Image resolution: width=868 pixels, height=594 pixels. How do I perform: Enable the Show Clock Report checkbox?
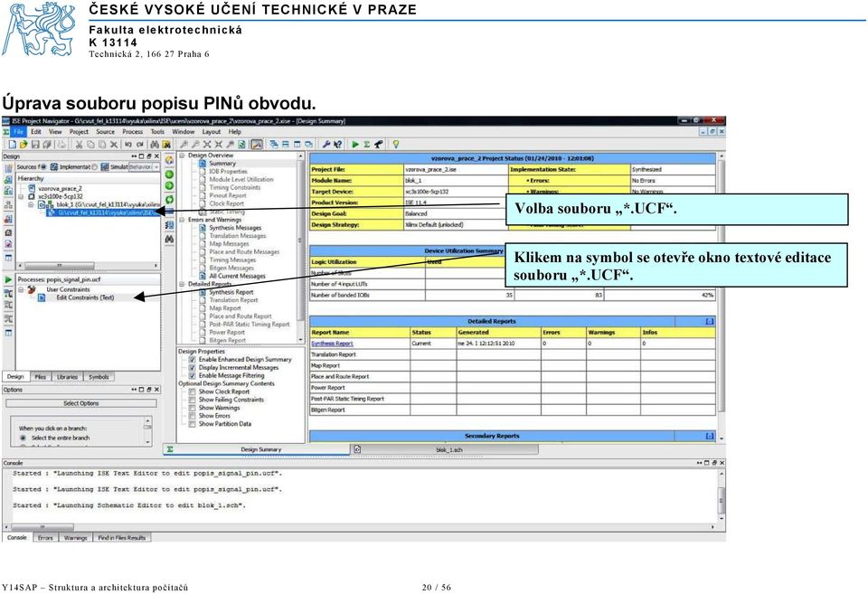tap(192, 392)
